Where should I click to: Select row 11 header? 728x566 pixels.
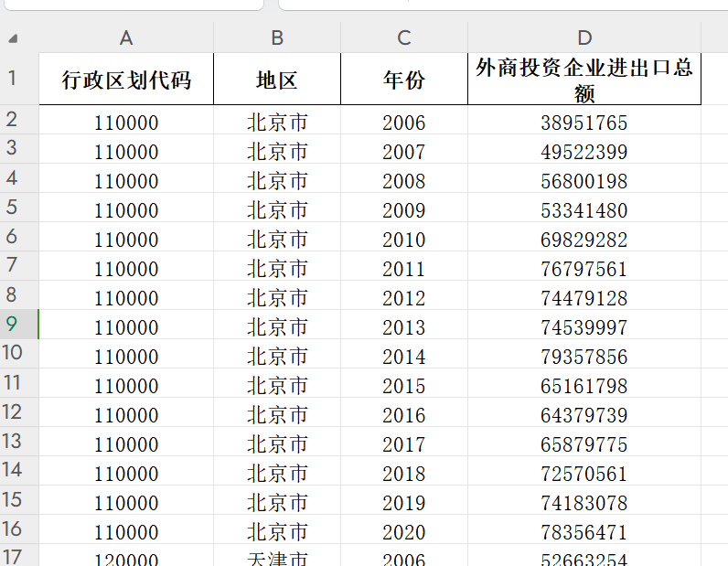tap(19, 382)
